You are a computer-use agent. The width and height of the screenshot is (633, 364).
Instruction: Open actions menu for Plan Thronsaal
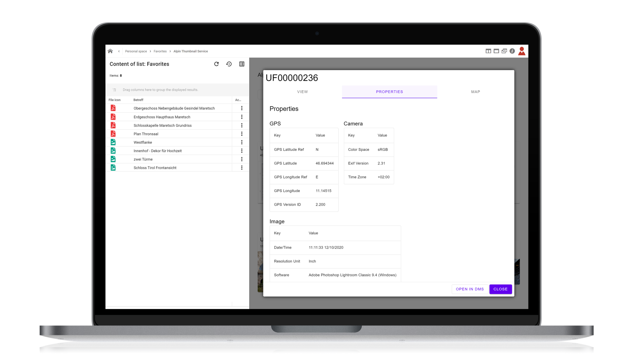pyautogui.click(x=242, y=134)
